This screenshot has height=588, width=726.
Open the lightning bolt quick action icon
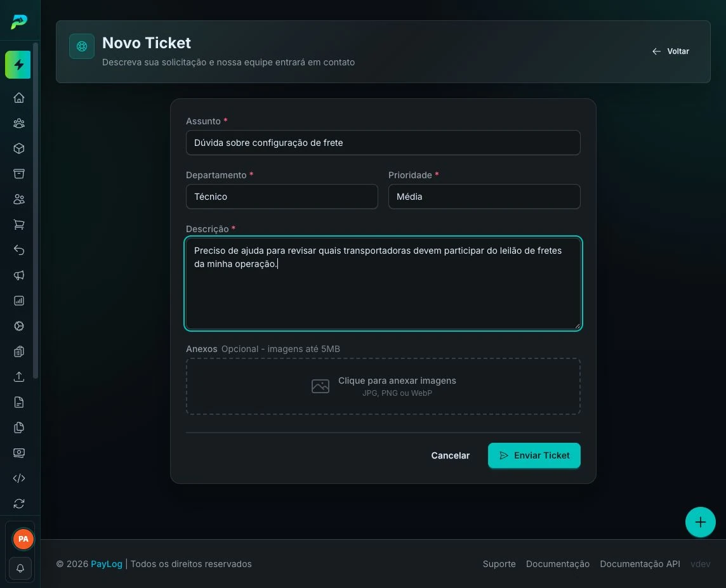[x=18, y=65]
